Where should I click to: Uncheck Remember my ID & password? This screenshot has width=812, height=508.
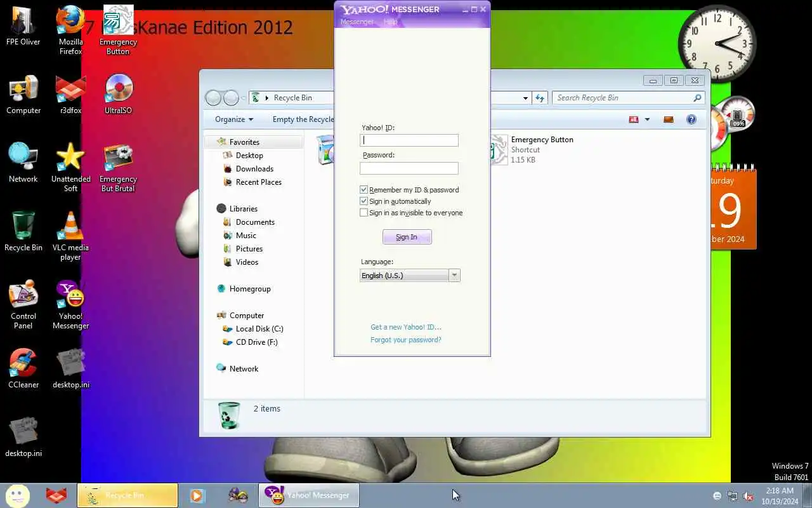(364, 189)
